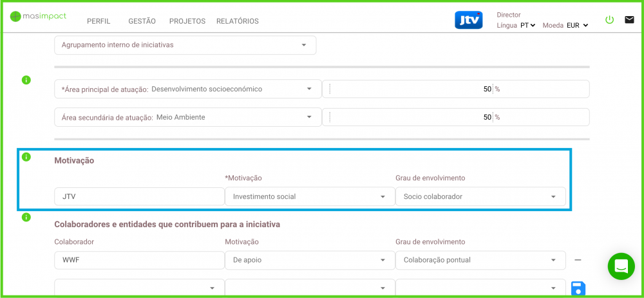Click the green power logout icon

[x=609, y=20]
